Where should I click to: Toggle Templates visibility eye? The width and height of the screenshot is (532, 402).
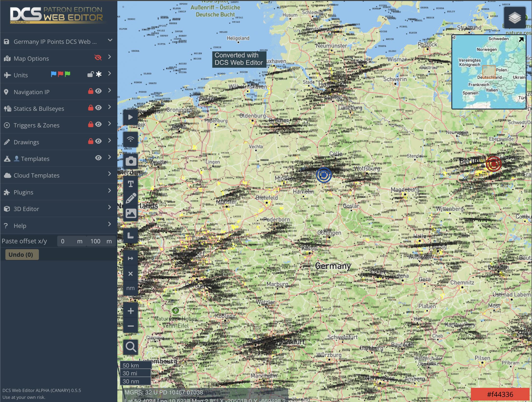point(98,158)
